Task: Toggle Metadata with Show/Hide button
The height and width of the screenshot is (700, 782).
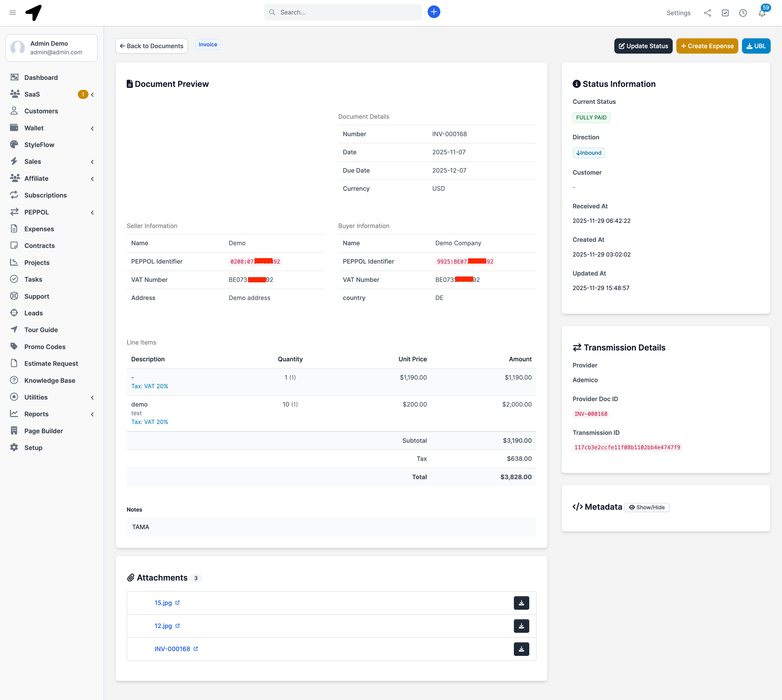Action: pos(647,507)
